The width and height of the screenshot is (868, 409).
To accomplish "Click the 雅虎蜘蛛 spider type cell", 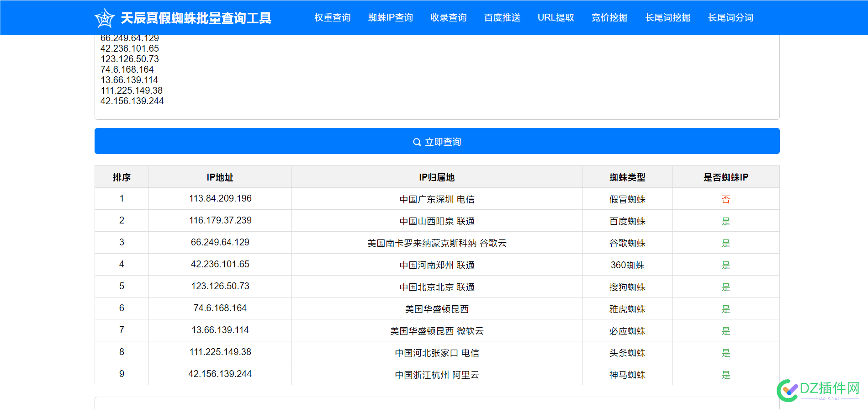I will (x=627, y=309).
